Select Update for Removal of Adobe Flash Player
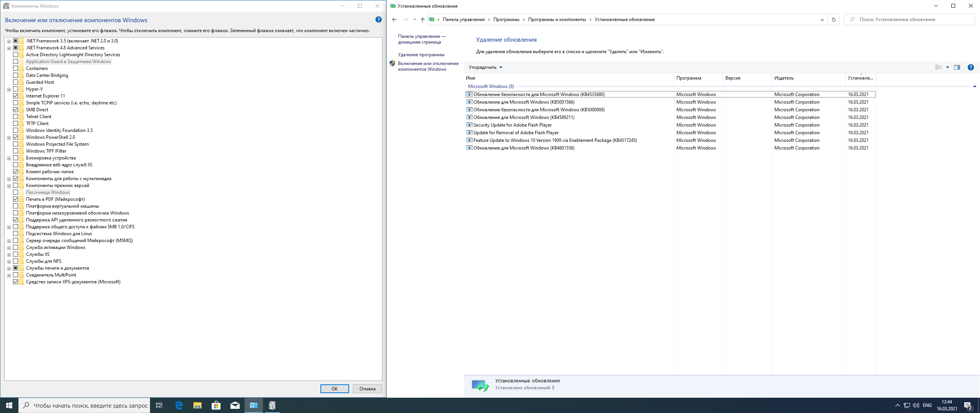This screenshot has width=980, height=413. click(671, 133)
